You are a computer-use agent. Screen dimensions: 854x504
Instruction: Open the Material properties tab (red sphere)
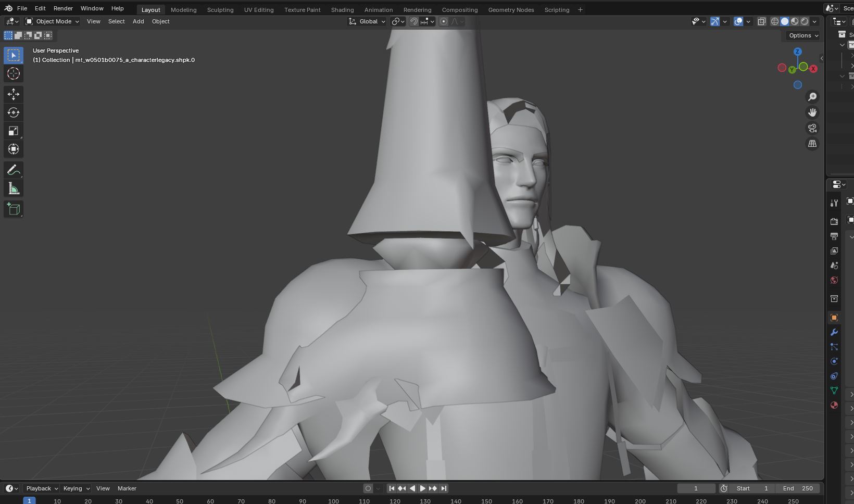coord(834,405)
